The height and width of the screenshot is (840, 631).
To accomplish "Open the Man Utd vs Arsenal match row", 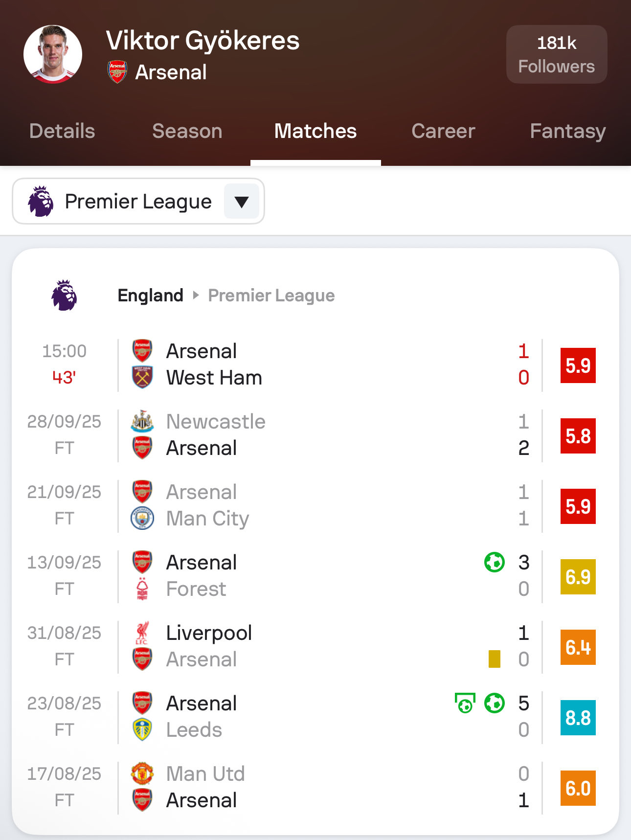I will coord(313,787).
